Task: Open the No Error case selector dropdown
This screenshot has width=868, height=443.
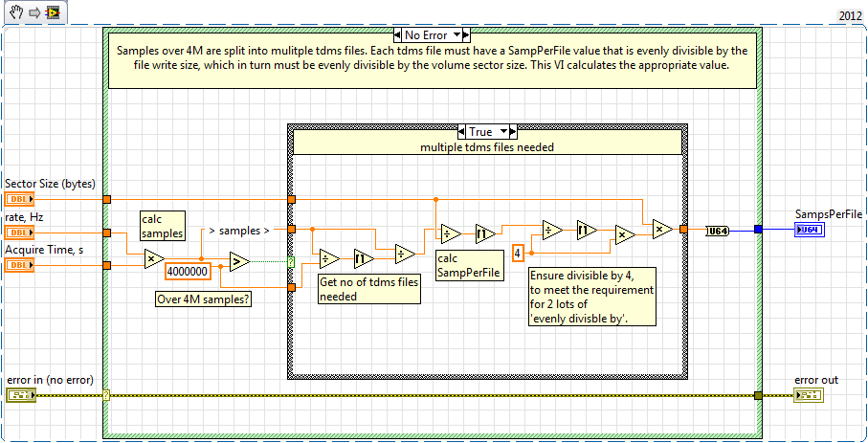Action: (x=456, y=35)
